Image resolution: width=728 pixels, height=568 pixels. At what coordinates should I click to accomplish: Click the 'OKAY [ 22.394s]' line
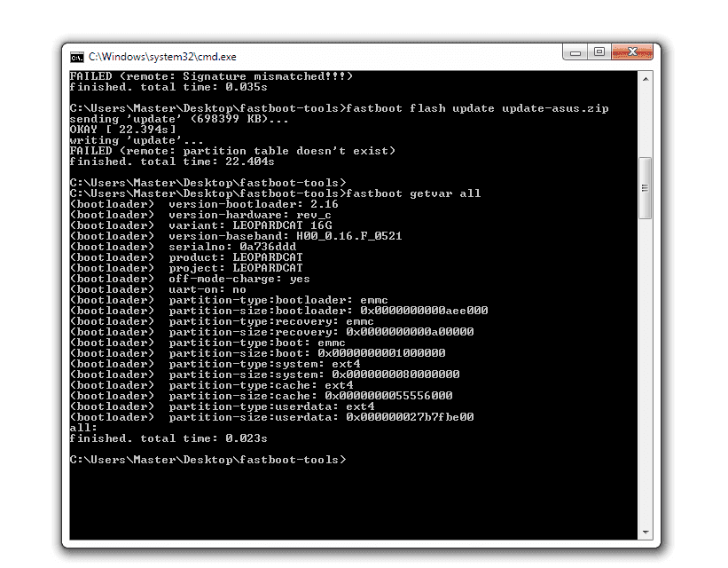[x=123, y=130]
